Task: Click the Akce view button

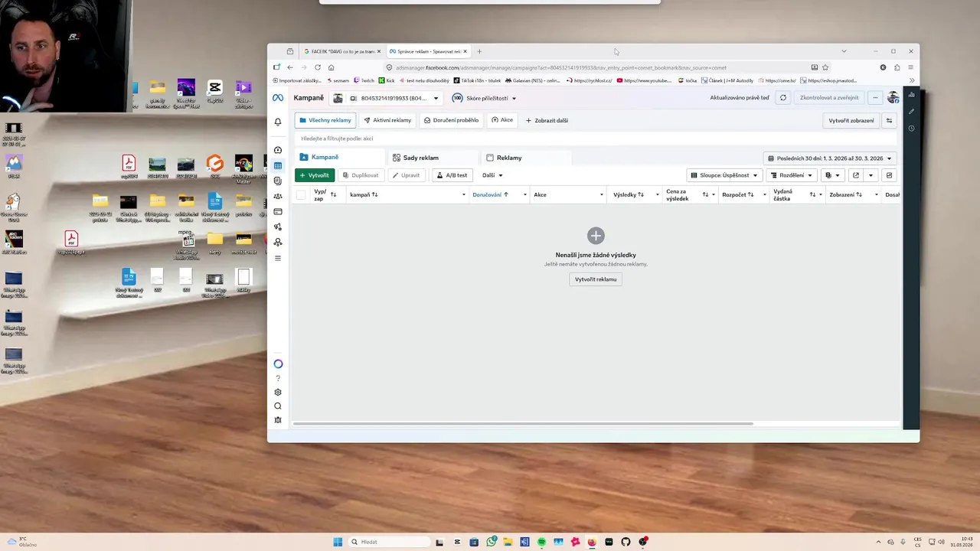Action: 502,120
